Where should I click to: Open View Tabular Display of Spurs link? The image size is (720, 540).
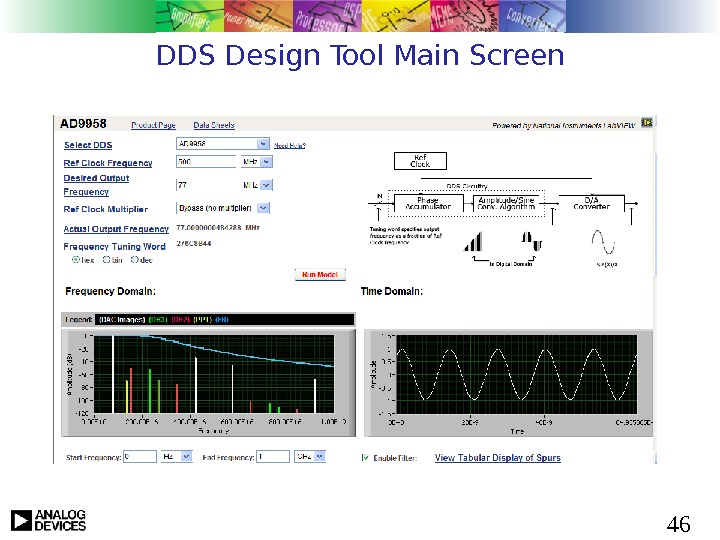coord(498,458)
